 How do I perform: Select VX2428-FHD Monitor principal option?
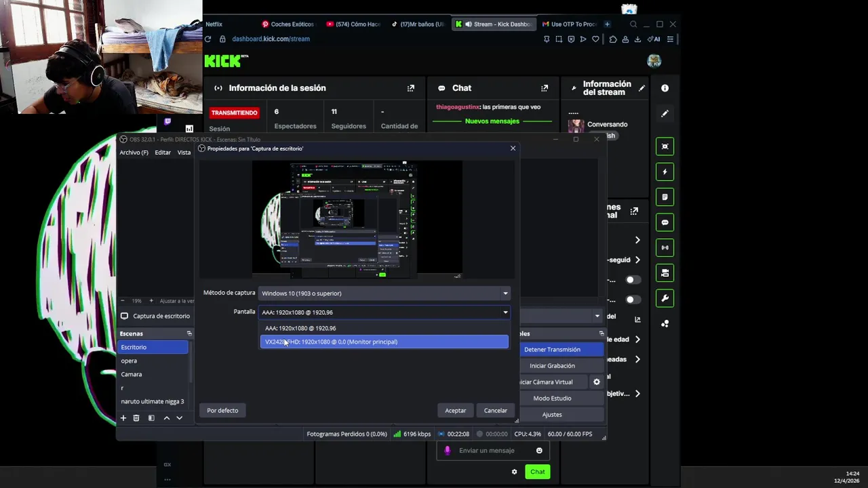(384, 342)
